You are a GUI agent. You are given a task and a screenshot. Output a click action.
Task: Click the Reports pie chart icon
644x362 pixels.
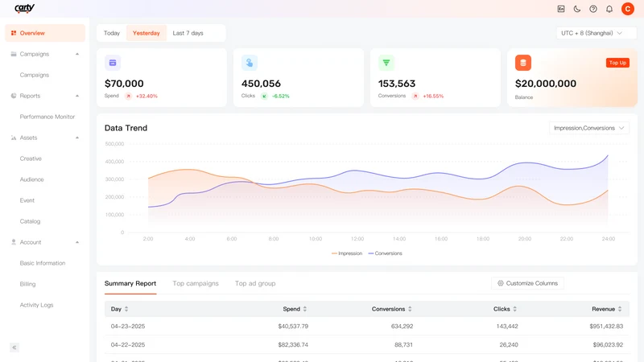tap(14, 96)
